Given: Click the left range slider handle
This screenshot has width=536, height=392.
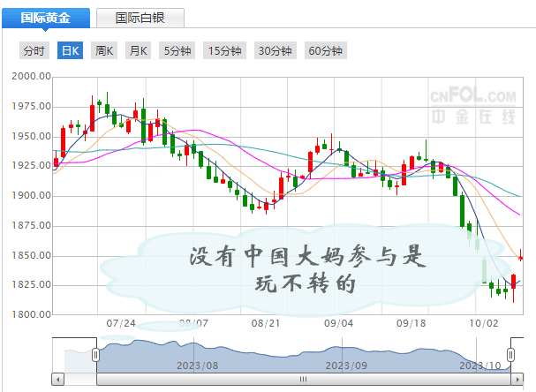Looking at the screenshot, I should (x=96, y=355).
